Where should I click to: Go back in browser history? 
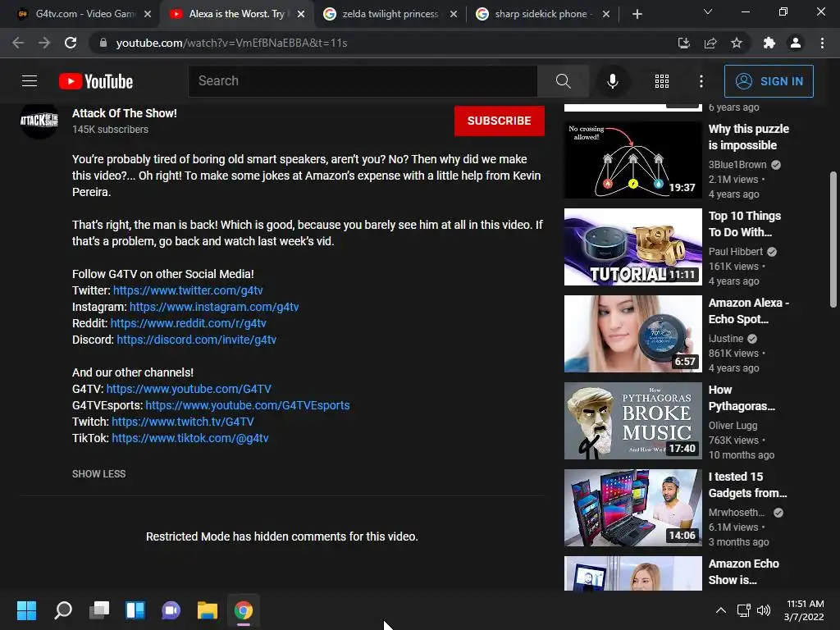[x=18, y=43]
